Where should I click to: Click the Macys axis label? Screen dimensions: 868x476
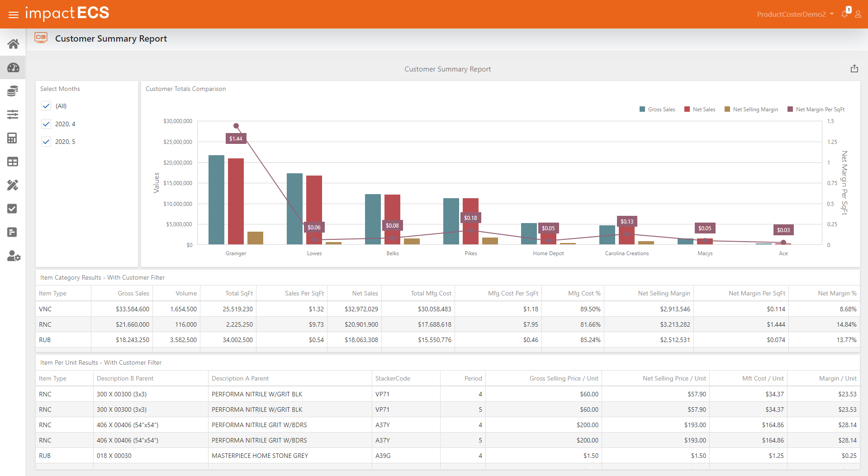coord(705,253)
